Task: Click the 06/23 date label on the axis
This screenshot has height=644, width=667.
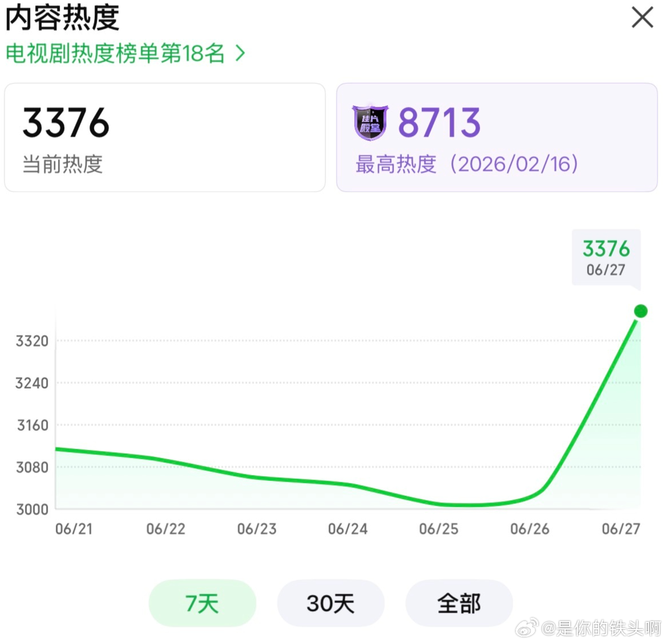Action: tap(257, 529)
